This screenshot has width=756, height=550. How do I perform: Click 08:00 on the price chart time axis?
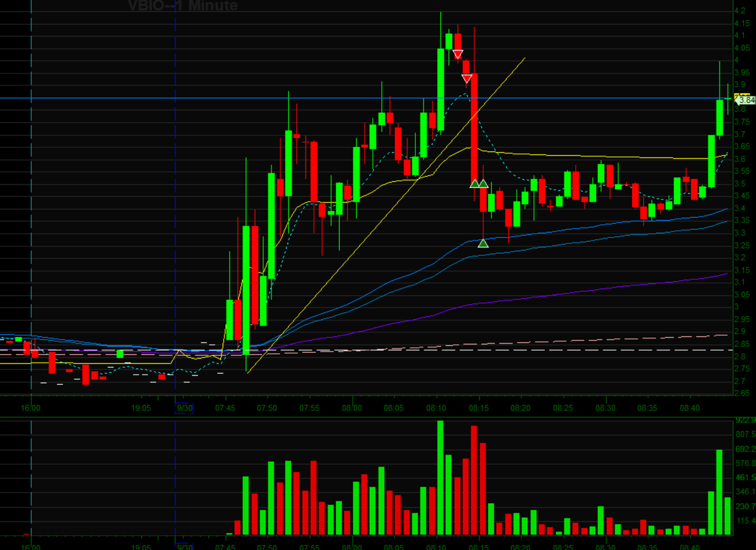(353, 408)
